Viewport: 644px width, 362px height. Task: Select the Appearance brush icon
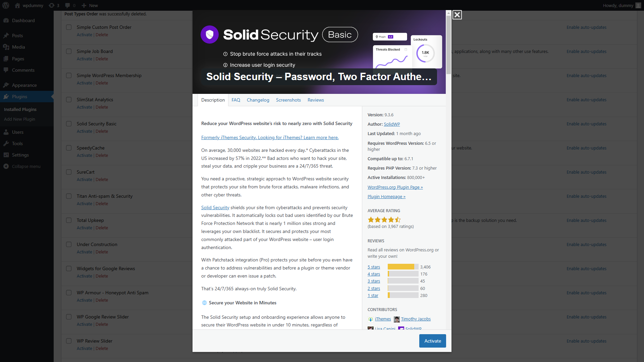tap(6, 85)
